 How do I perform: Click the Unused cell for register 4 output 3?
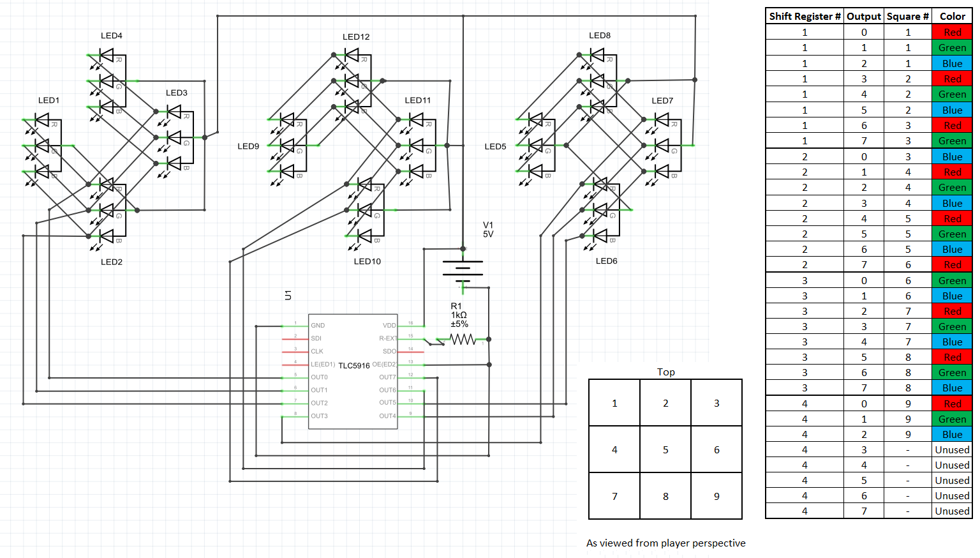tap(952, 449)
